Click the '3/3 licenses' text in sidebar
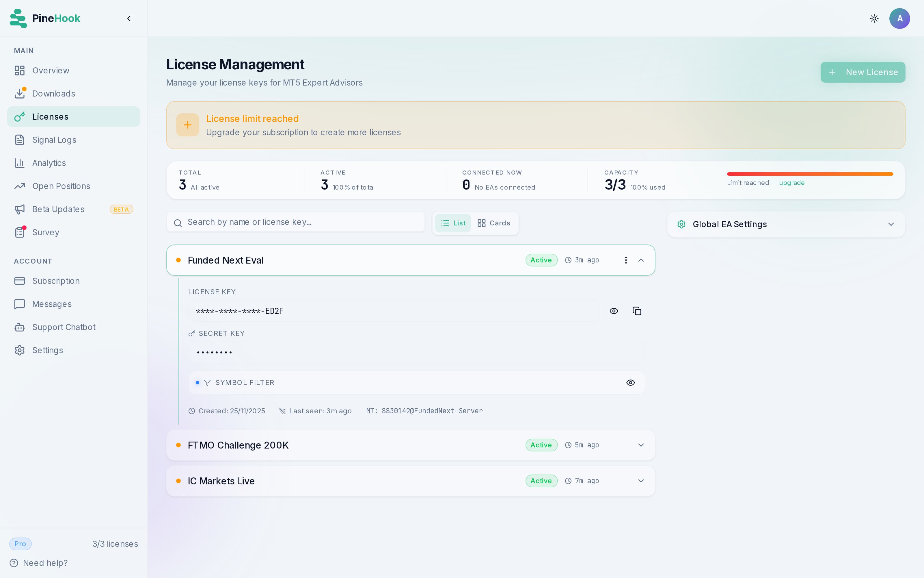Screen dimensions: 924x578 (x=115, y=544)
